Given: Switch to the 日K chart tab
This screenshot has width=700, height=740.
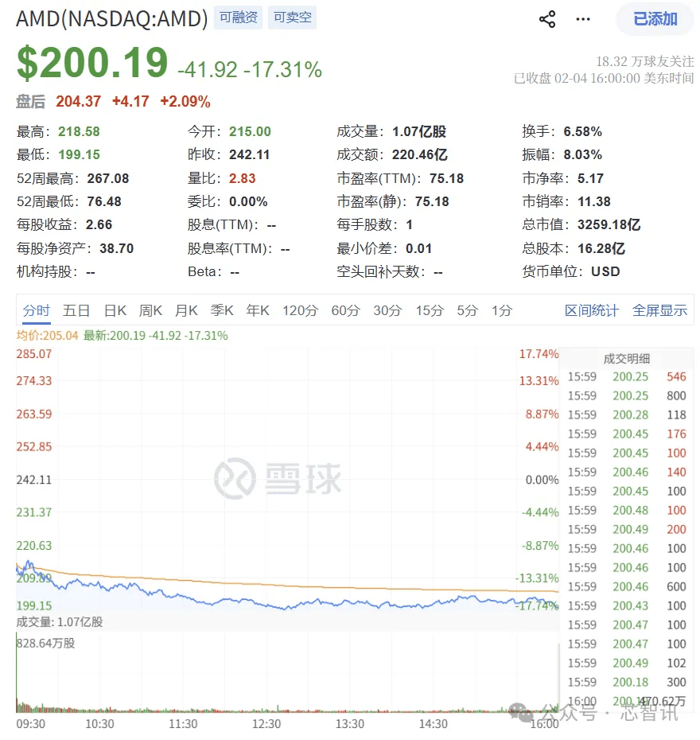Looking at the screenshot, I should pyautogui.click(x=115, y=310).
